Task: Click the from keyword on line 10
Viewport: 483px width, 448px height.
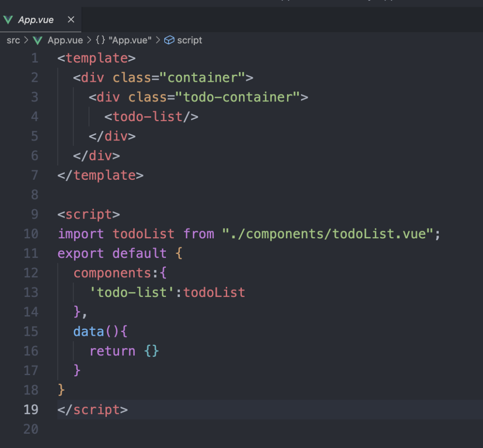Action: click(199, 234)
